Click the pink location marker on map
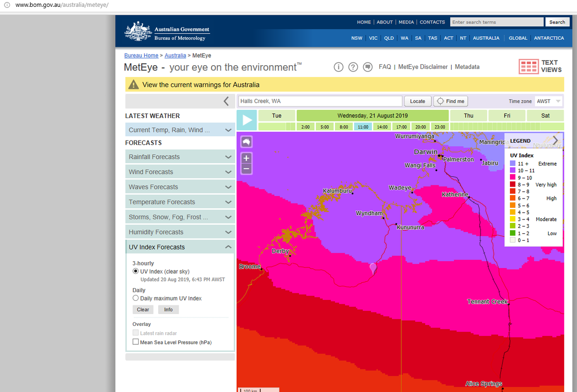577x392 pixels. tap(373, 269)
